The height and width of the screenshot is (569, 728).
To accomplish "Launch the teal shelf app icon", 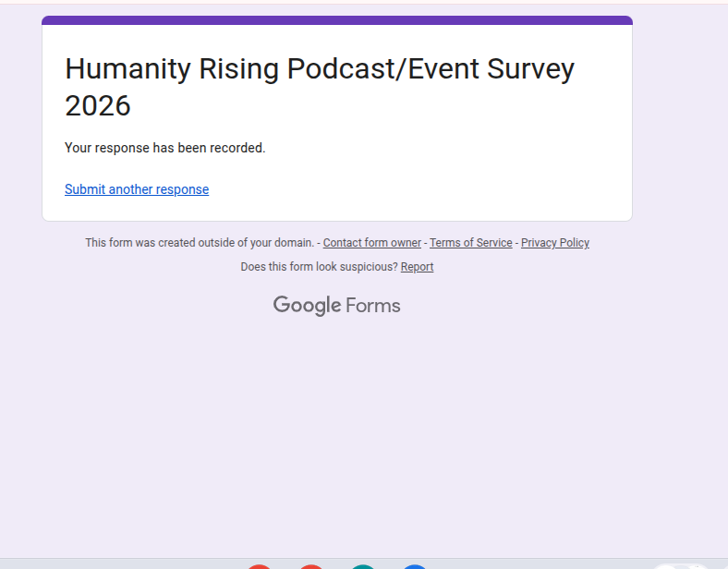I will tap(363, 565).
